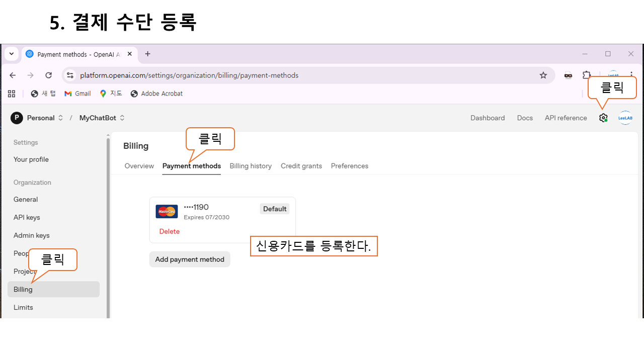Open Chrome extensions puzzle icon
Screen dimensions: 644x362
pos(587,75)
